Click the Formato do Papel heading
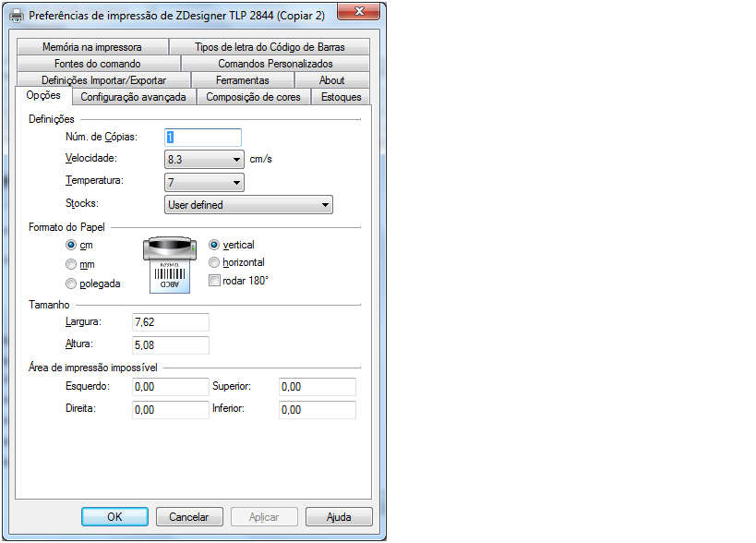This screenshot has width=756, height=543. 66,227
